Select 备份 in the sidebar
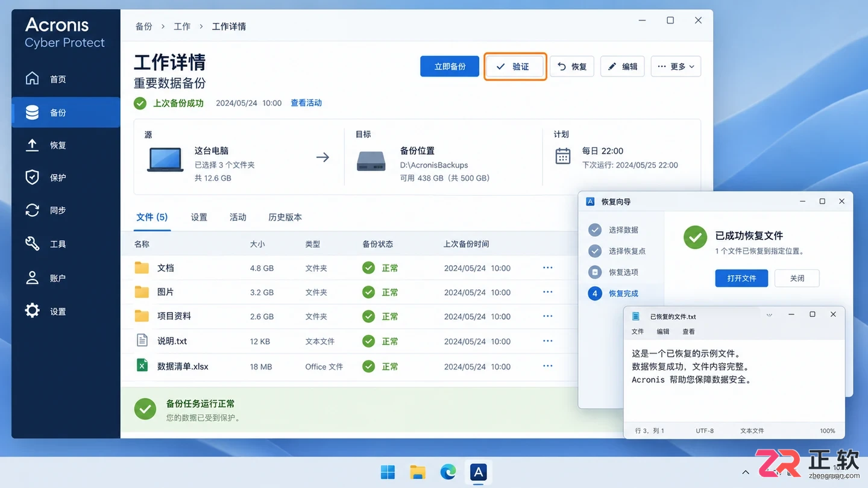 click(x=66, y=112)
